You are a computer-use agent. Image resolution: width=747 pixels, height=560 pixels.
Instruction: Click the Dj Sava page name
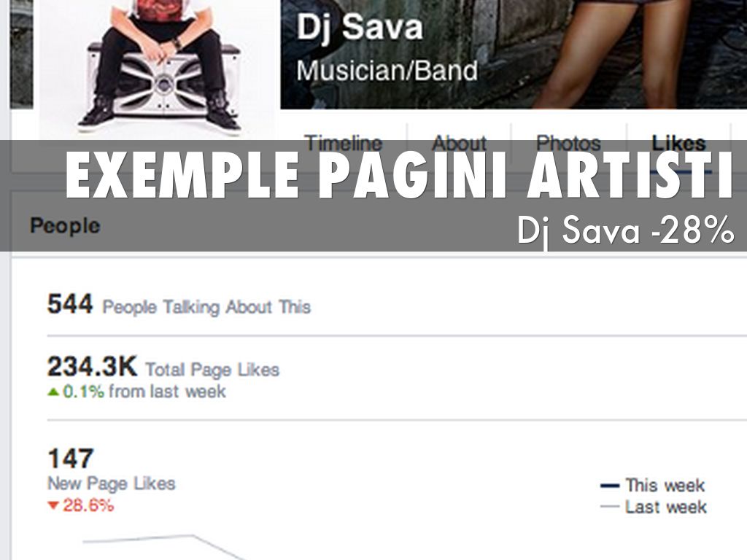click(360, 27)
